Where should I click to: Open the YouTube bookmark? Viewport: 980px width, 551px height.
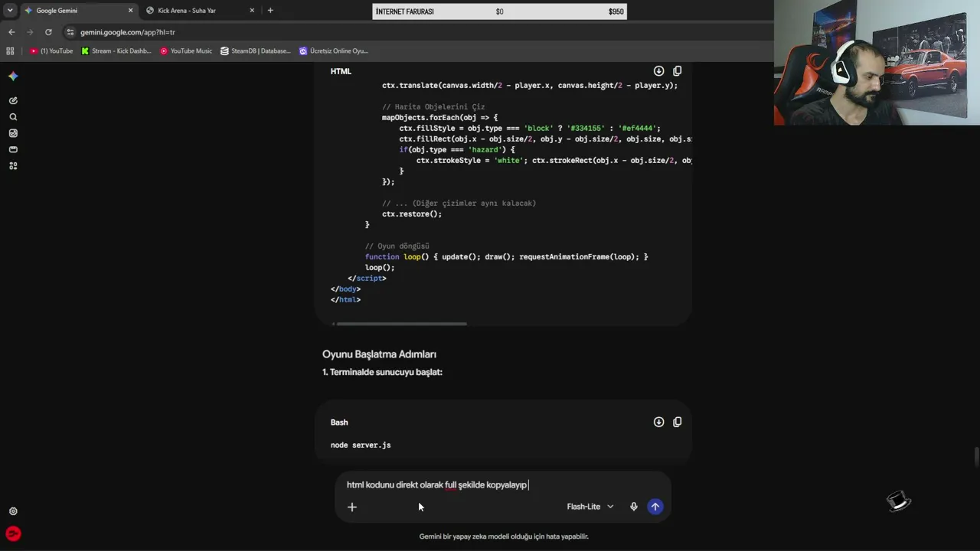(x=51, y=51)
